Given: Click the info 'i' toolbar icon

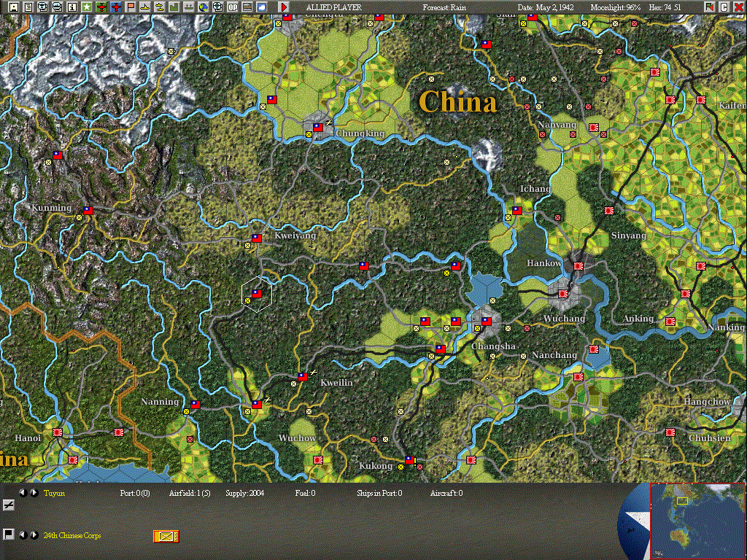Looking at the screenshot, I should coord(72,7).
